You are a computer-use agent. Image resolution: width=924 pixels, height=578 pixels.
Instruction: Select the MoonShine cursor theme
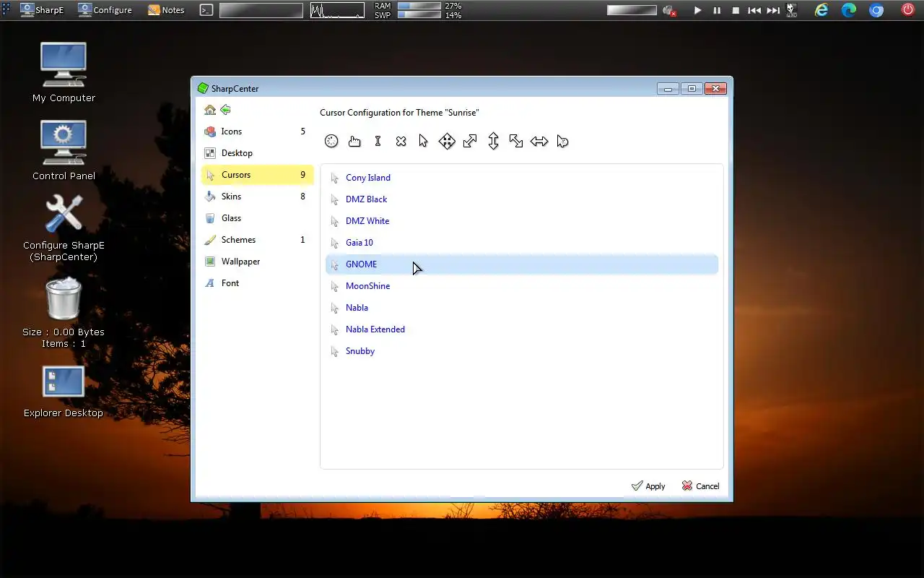[x=522, y=286]
